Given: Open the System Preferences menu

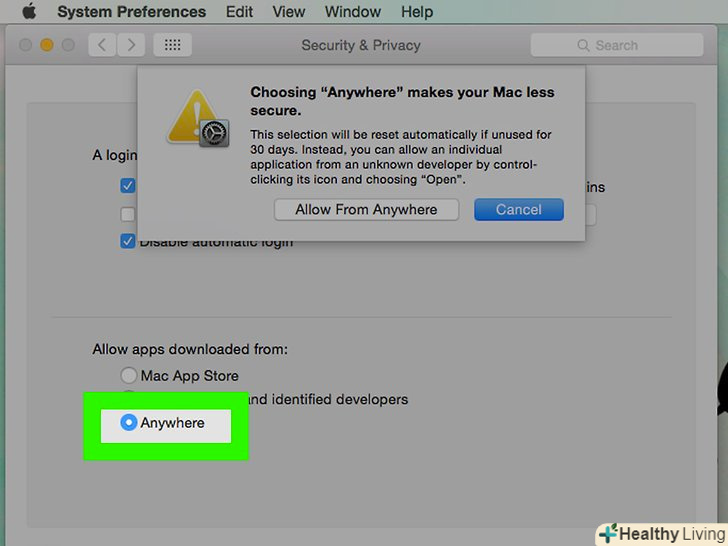Looking at the screenshot, I should click(x=131, y=12).
